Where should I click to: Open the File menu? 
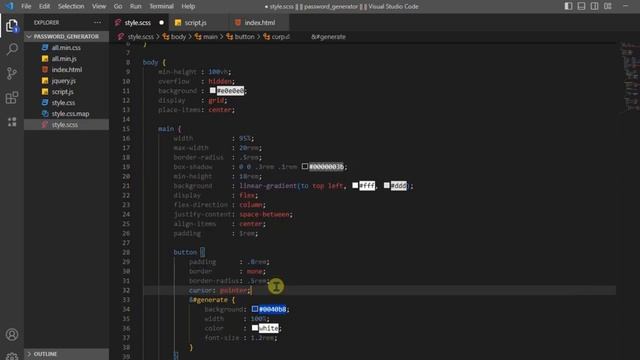26,6
